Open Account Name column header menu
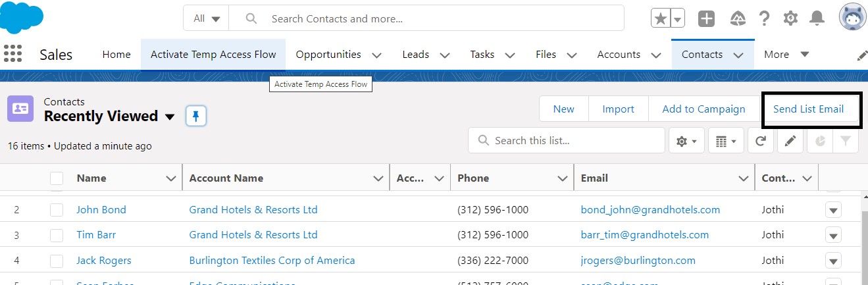Image resolution: width=868 pixels, height=285 pixels. pos(378,178)
